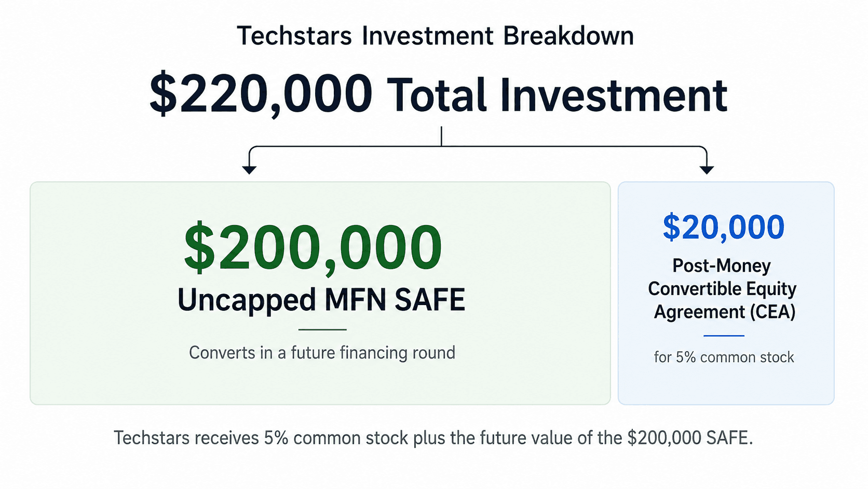The width and height of the screenshot is (868, 489).
Task: Click the blue $20,000 amount
Action: [724, 227]
